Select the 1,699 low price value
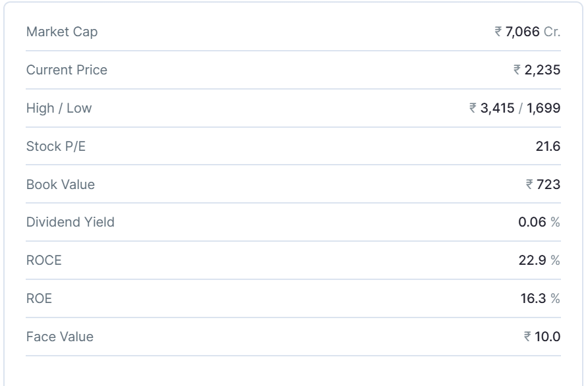Image resolution: width=588 pixels, height=386 pixels. (x=543, y=108)
